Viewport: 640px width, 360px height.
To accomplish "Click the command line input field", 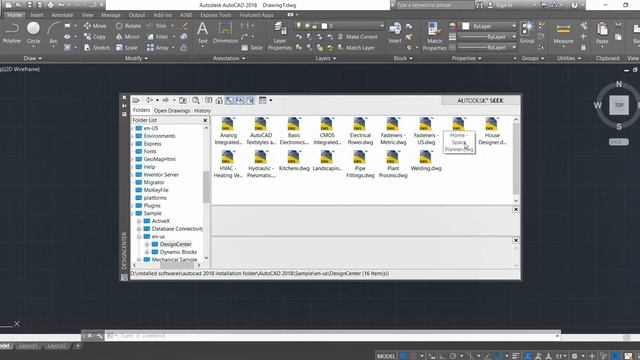I will pos(333,336).
